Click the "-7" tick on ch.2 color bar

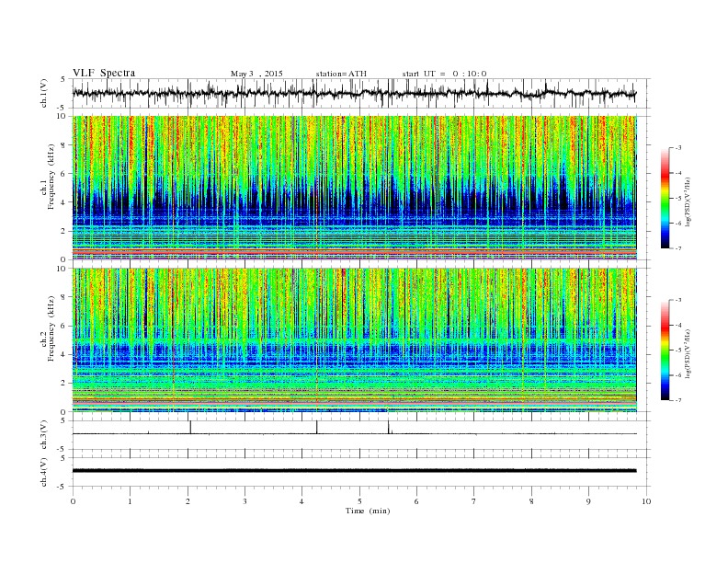tap(678, 400)
